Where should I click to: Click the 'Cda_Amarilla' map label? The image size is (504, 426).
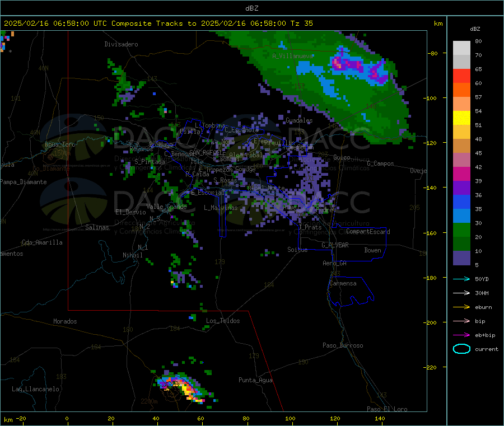[x=42, y=242]
